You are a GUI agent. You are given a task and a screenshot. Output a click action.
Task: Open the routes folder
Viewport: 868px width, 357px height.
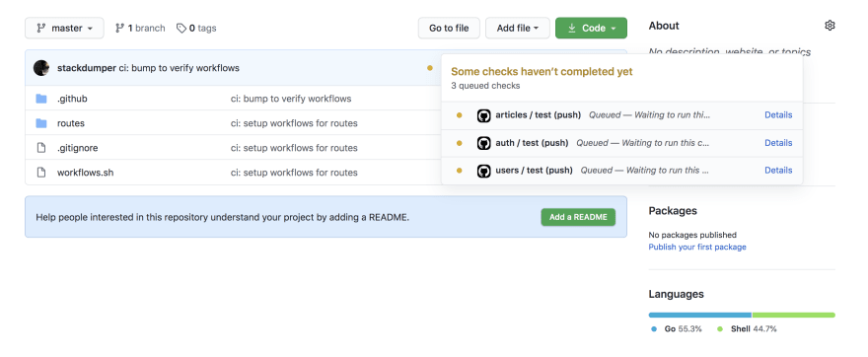(x=71, y=123)
